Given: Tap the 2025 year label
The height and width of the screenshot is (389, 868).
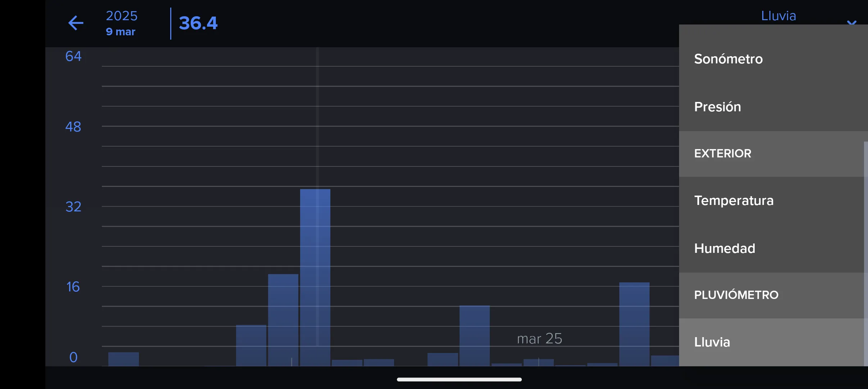Looking at the screenshot, I should coord(122,16).
